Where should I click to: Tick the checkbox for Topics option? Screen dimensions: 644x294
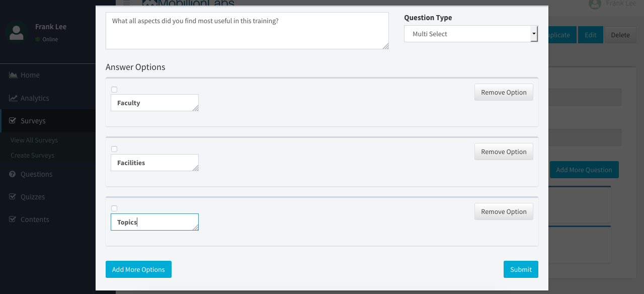114,208
